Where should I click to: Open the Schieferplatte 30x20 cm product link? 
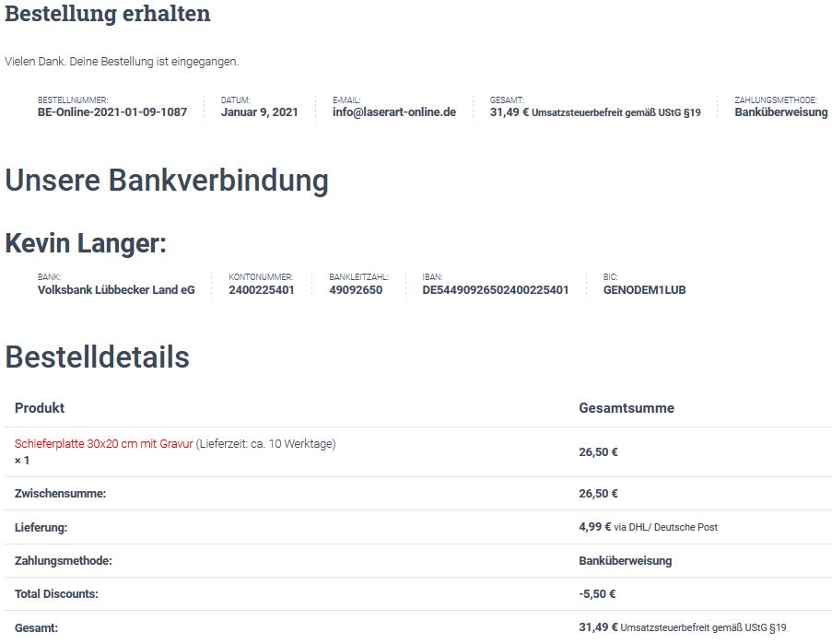(103, 444)
